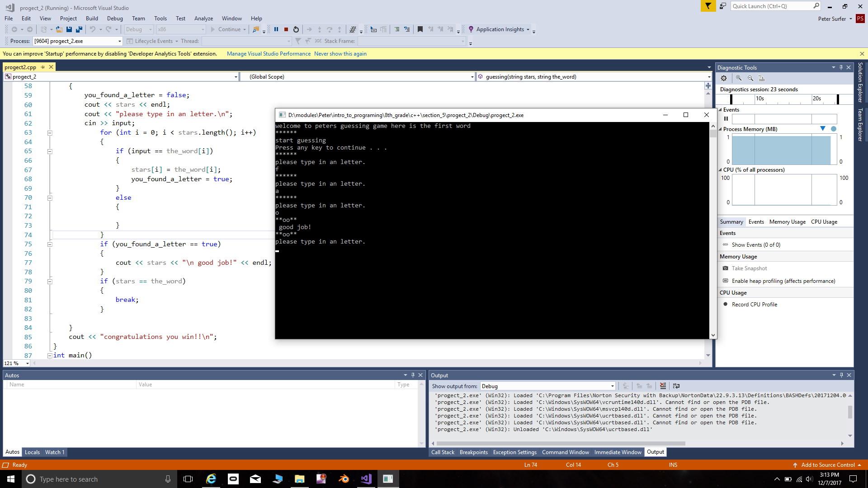Open Diagnostic Tools settings gear

click(724, 78)
